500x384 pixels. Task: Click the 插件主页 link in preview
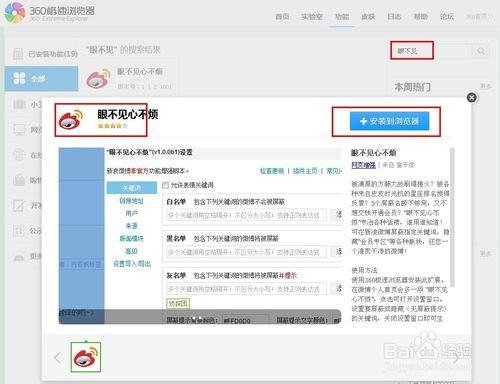[305, 171]
